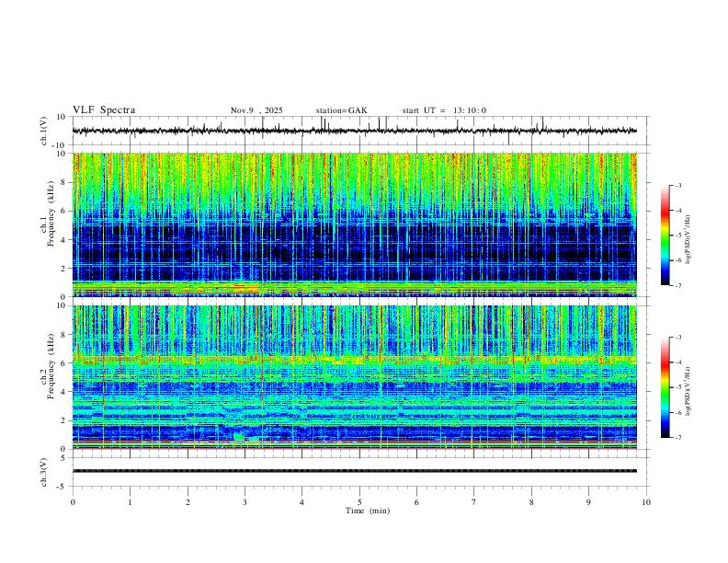Viewport: 728px width, 563px height.
Task: Click time axis tick label '10'
Action: [646, 502]
